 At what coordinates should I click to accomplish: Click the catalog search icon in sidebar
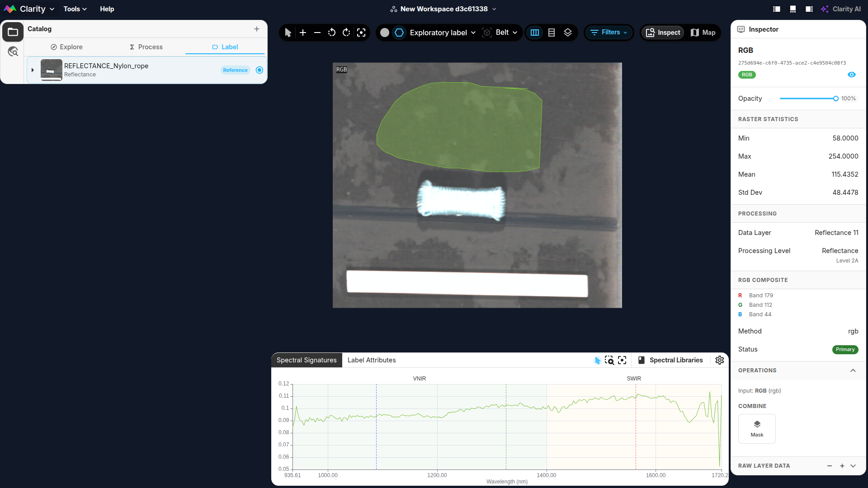pos(13,52)
